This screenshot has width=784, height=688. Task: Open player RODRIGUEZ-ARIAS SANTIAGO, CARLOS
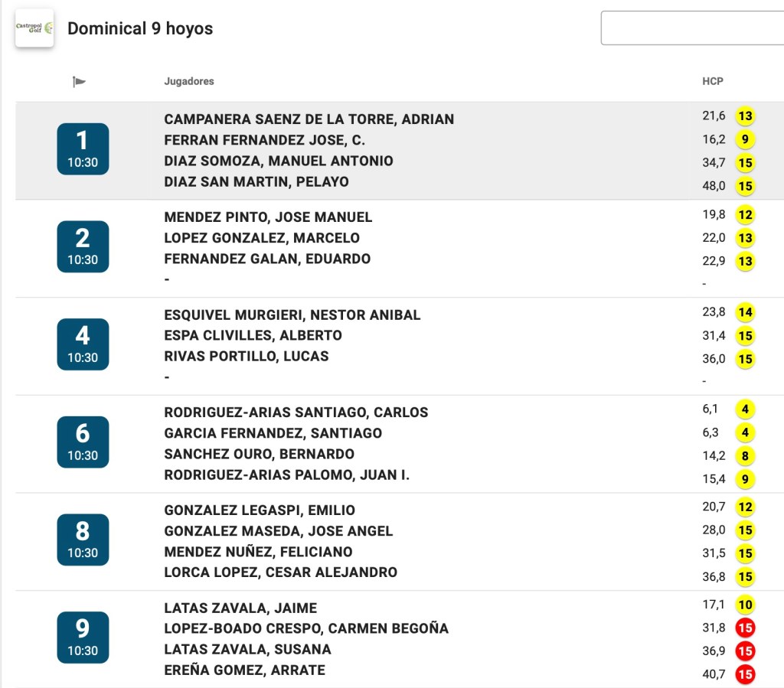click(x=296, y=412)
